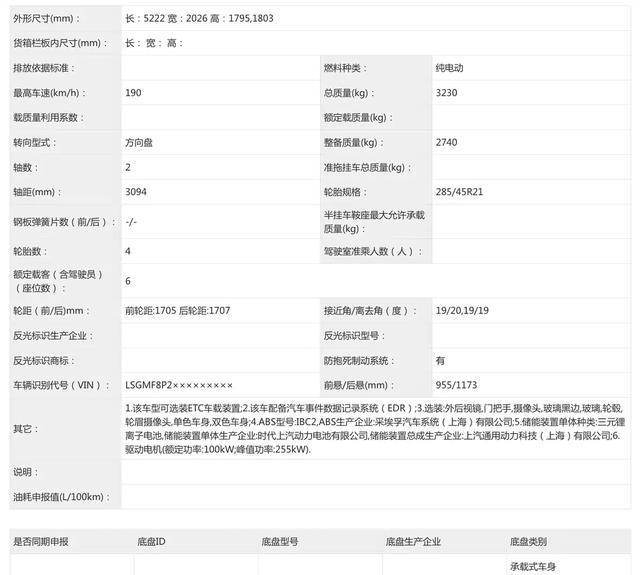Click the 外形尺寸 value 长:5222 宽:2026

tap(199, 18)
